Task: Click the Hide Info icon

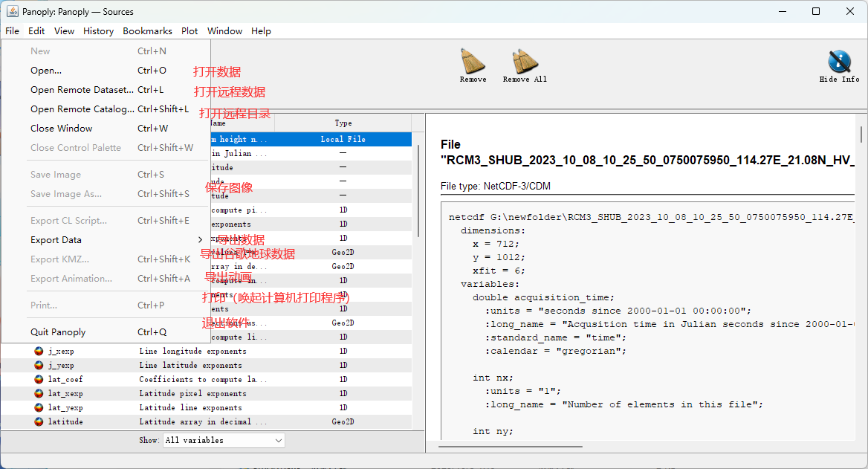Action: pos(839,61)
